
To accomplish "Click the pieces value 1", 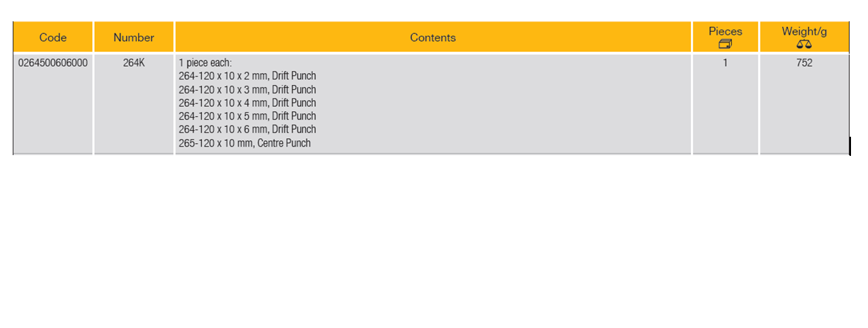I will (725, 62).
